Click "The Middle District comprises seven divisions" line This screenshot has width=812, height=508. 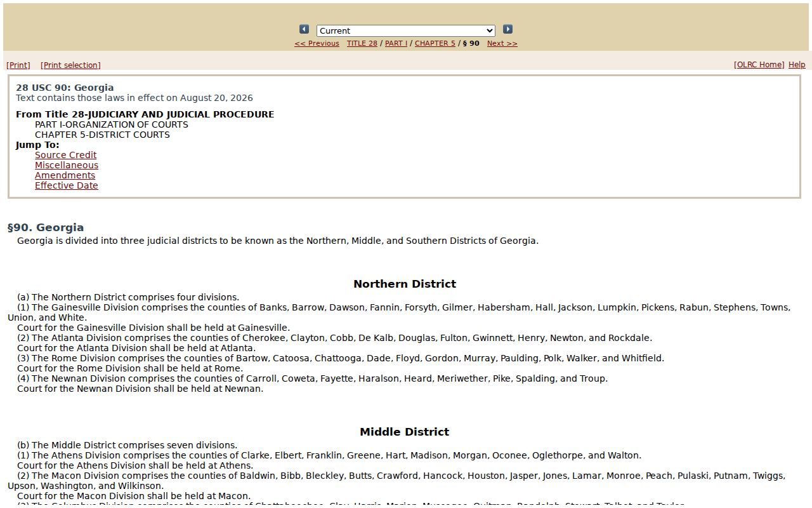(x=128, y=445)
